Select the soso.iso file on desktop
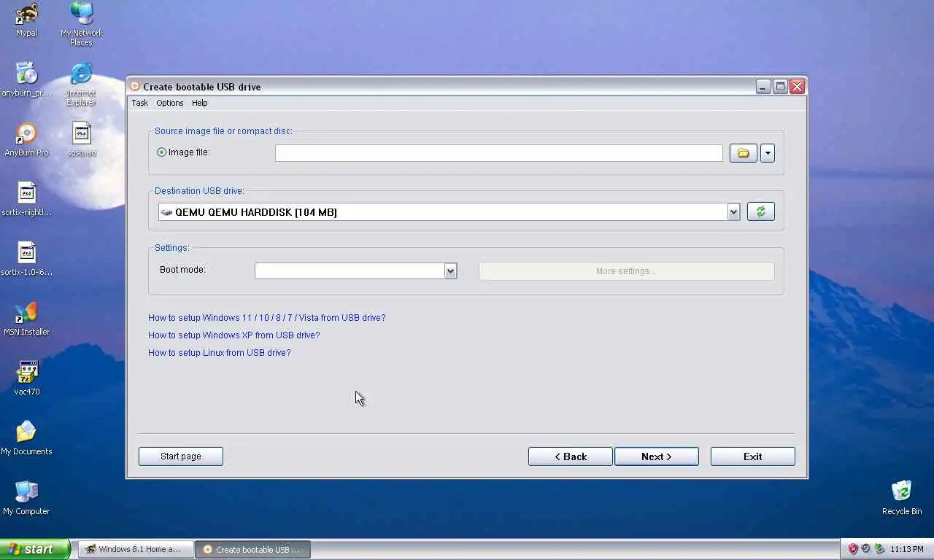934x560 pixels. (82, 139)
